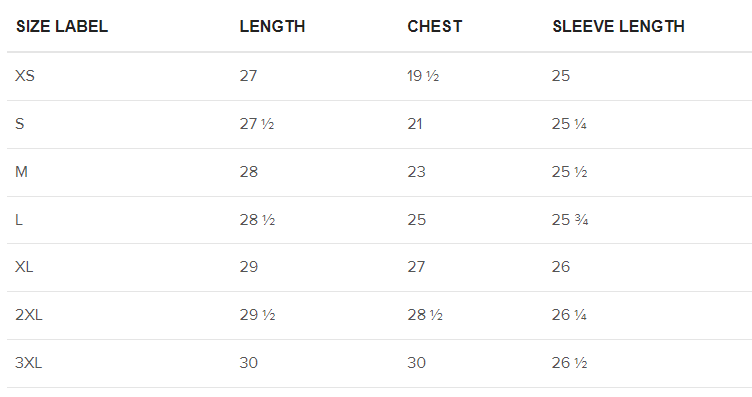Viewport: 752px width, 397px height.
Task: Click the 26 ½ sleeve length for 3XL
Action: (x=569, y=362)
